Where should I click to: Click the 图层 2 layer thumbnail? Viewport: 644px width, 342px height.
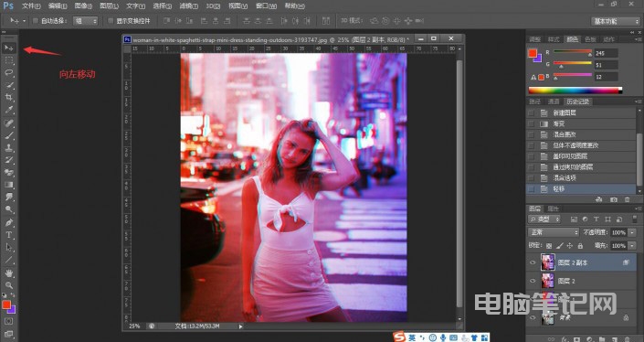click(548, 281)
